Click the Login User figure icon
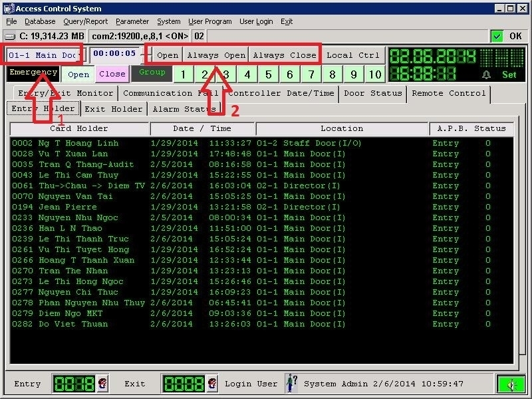 point(291,384)
